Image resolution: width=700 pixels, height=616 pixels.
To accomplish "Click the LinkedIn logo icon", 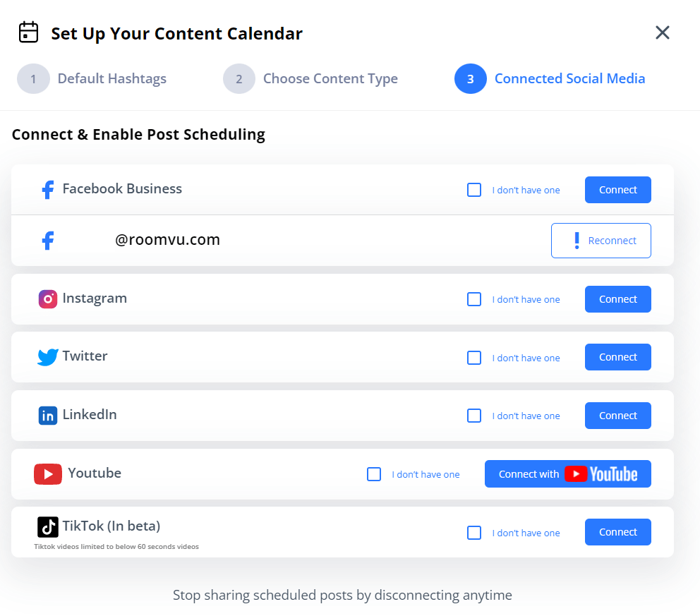I will 48,416.
